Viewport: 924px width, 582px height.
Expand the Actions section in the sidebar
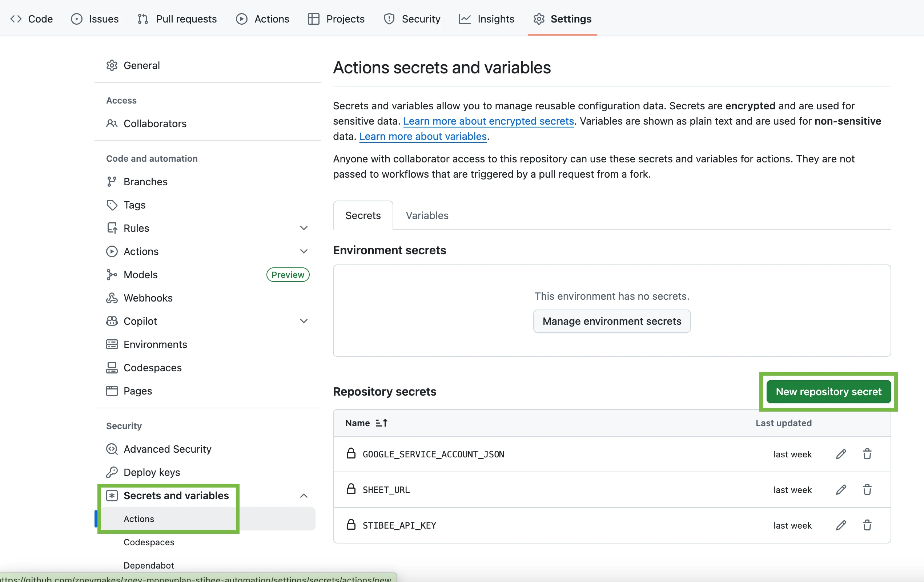click(304, 251)
